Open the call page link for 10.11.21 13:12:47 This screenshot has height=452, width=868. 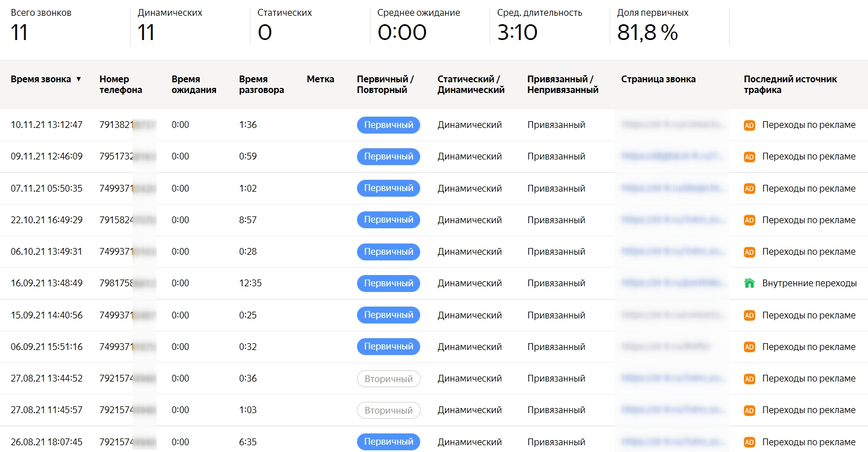pyautogui.click(x=673, y=125)
